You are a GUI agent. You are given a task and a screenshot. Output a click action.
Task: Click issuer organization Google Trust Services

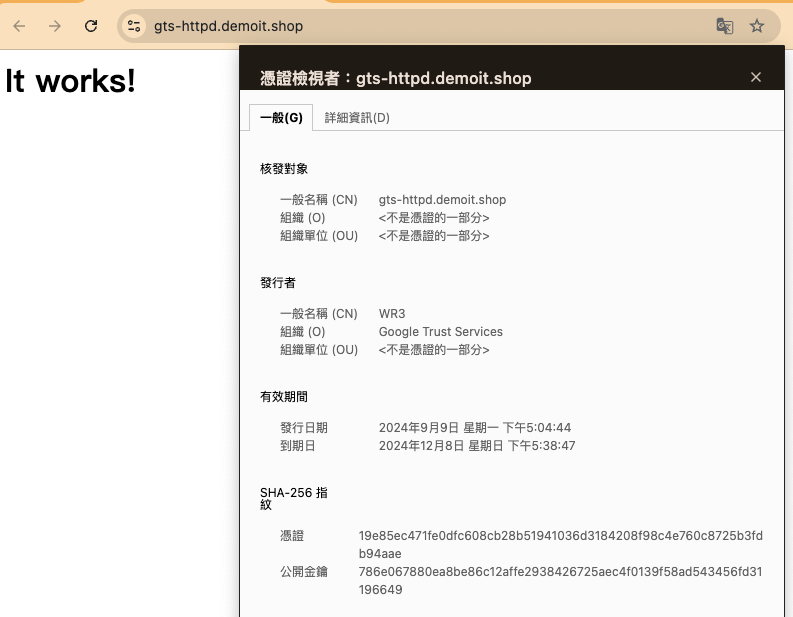click(440, 332)
